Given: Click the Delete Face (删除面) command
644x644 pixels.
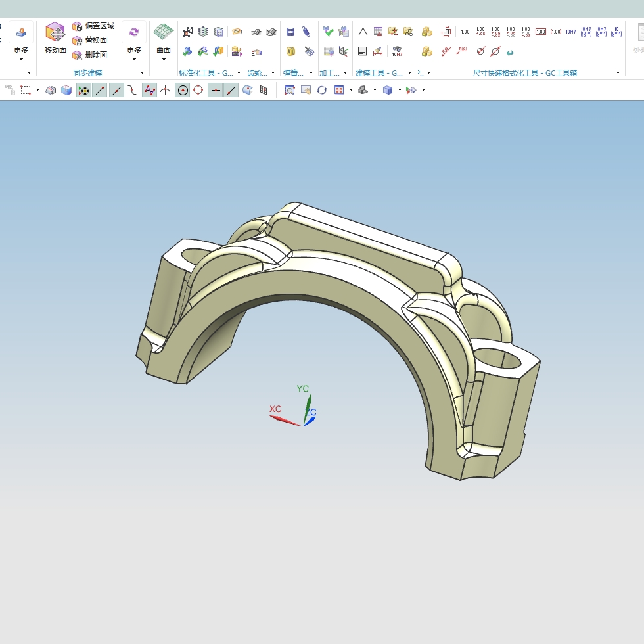Looking at the screenshot, I should pos(89,55).
